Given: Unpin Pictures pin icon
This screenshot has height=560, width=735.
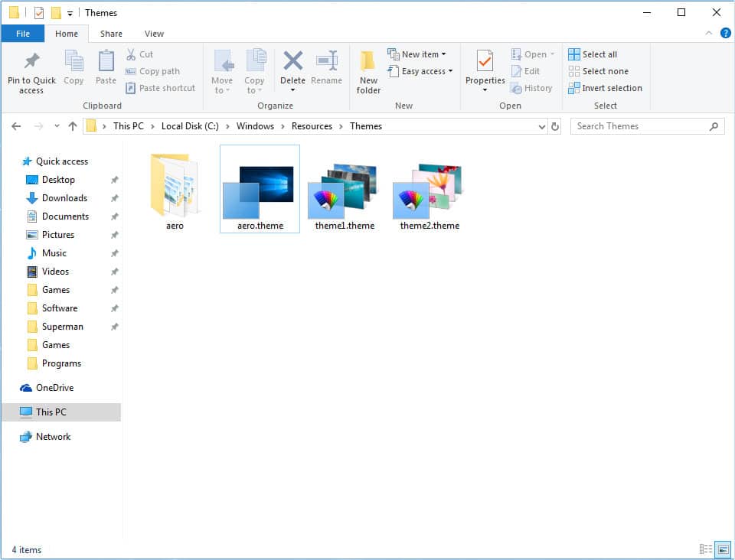Looking at the screenshot, I should pos(114,235).
